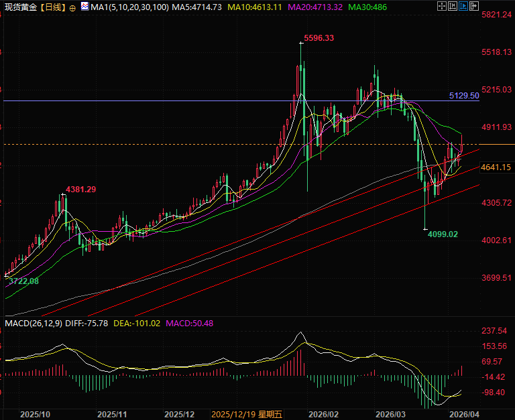Click the 153.56 MACD axis value
Screen dimensions: 515x420
(494, 346)
